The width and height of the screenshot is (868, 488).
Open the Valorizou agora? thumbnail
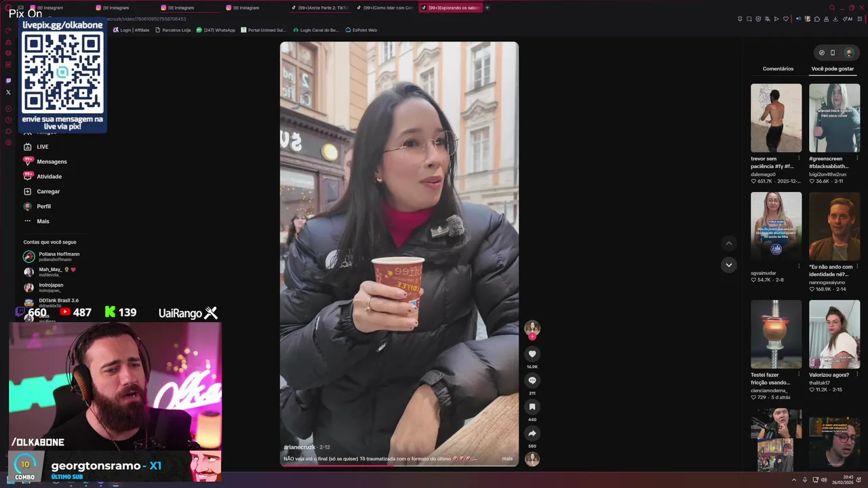(834, 335)
